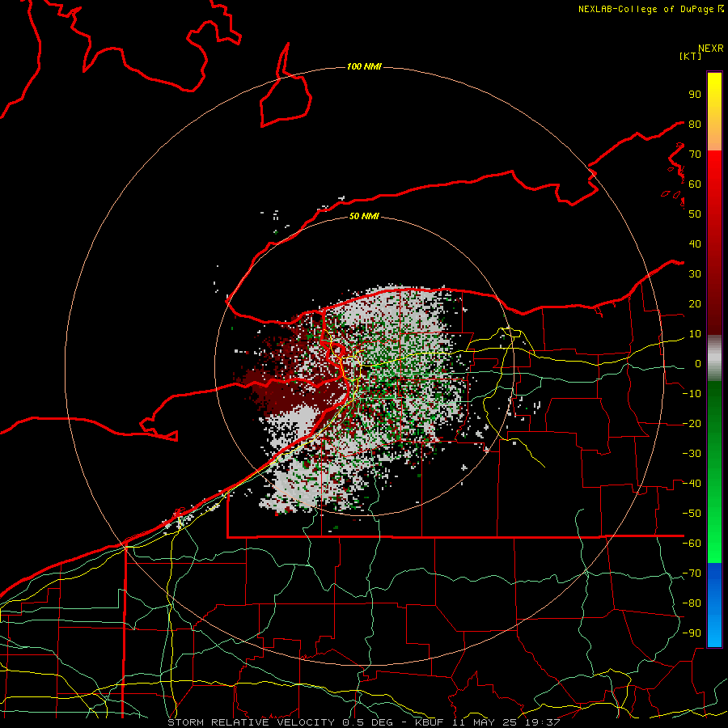Viewport: 728px width, 728px height.
Task: Click the 30 value on the velocity scale
Action: [x=695, y=274]
